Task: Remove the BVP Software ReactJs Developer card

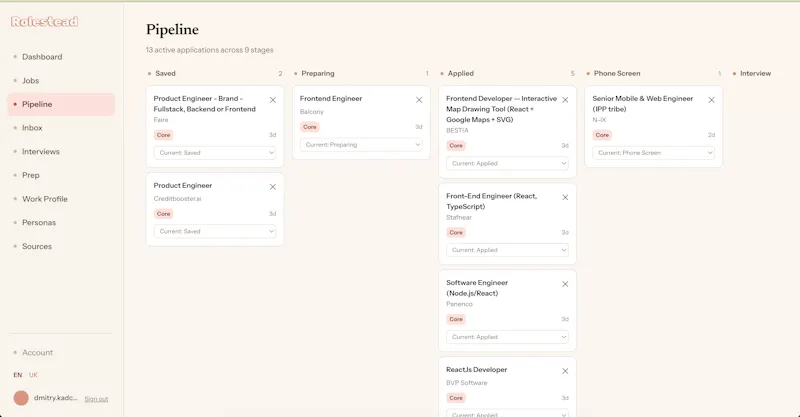Action: 565,371
